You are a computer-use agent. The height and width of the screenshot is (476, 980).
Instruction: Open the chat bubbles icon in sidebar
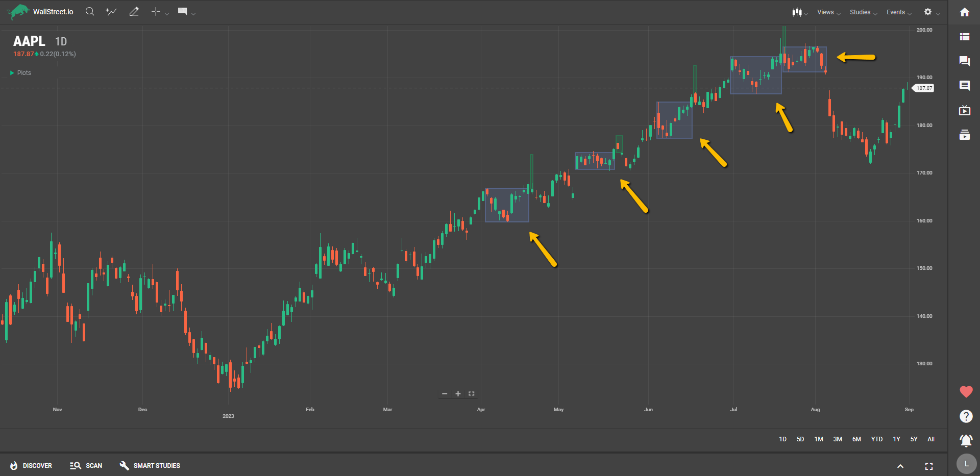(964, 61)
